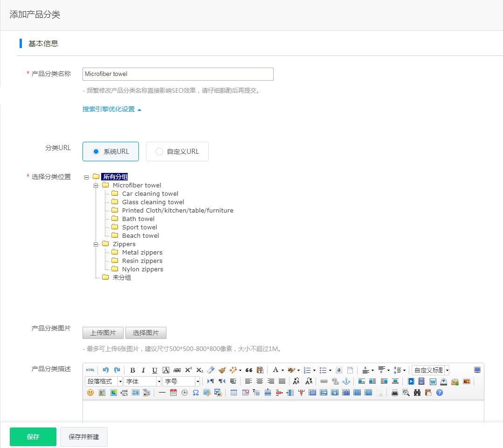Viewport: 503px width, 448px height.
Task: Click the undo arrow in editor toolbar
Action: tap(106, 370)
